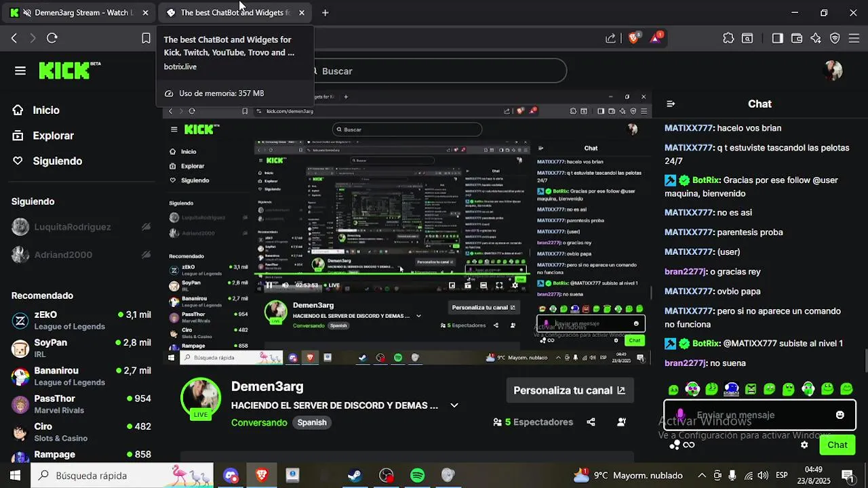This screenshot has width=868, height=488.
Task: Open PassThor channel in Recomendado
Action: pos(81,404)
